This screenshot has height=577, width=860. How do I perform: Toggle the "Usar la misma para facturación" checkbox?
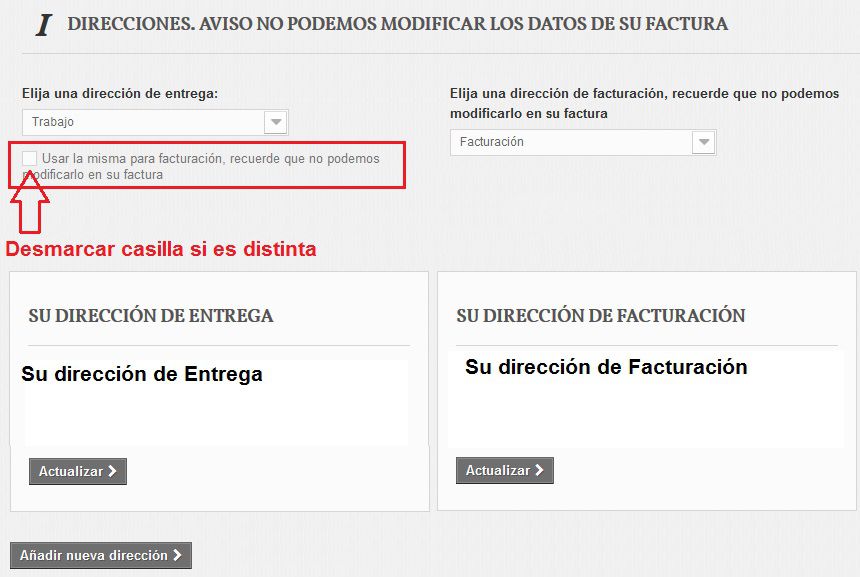tap(30, 158)
